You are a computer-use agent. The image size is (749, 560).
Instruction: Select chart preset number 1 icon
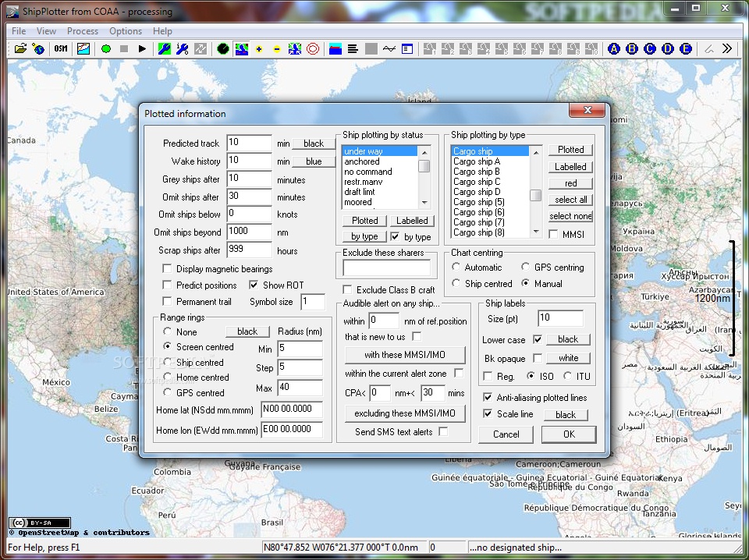429,48
